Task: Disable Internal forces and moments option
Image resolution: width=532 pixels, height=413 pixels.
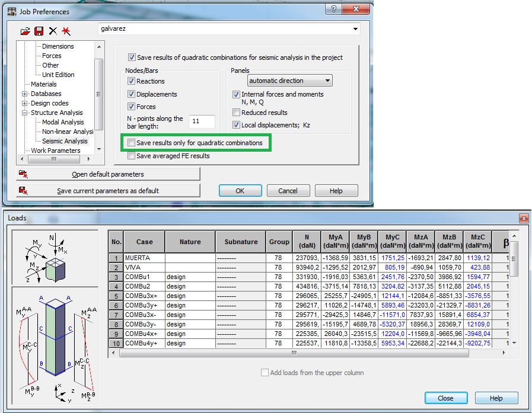Action: [x=236, y=94]
